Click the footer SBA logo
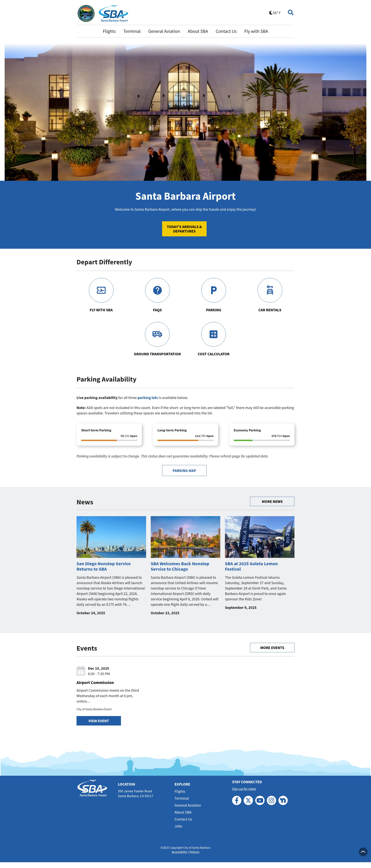Viewport: 371px width, 868px height. pyautogui.click(x=92, y=788)
